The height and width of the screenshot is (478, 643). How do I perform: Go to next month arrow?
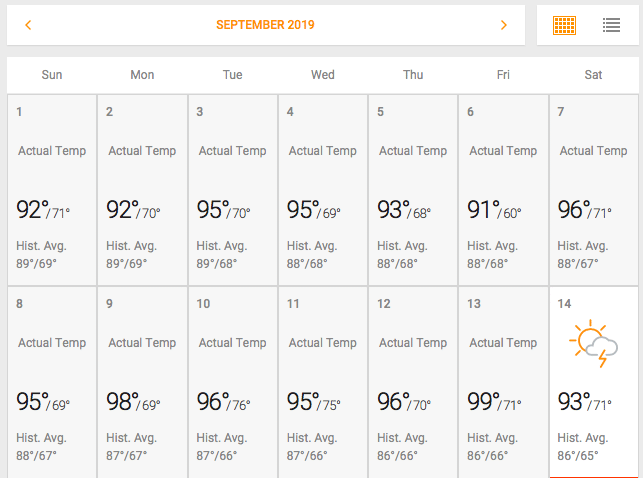(x=504, y=25)
